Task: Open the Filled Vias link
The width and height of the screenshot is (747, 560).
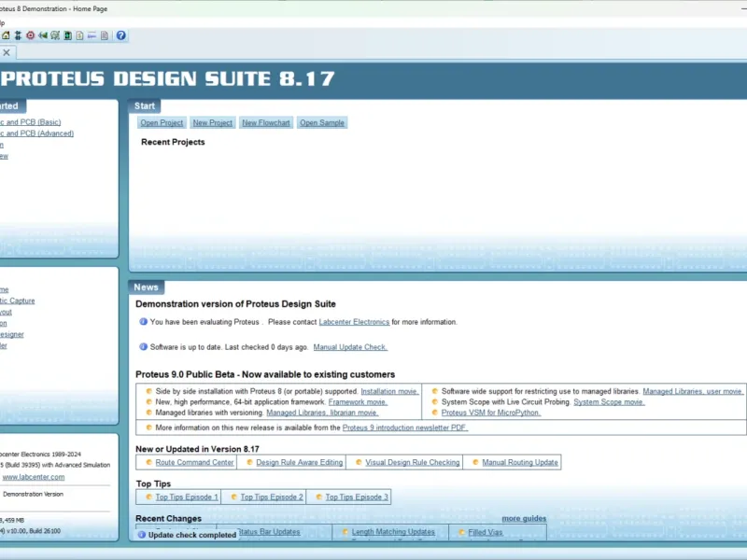Action: 485,532
